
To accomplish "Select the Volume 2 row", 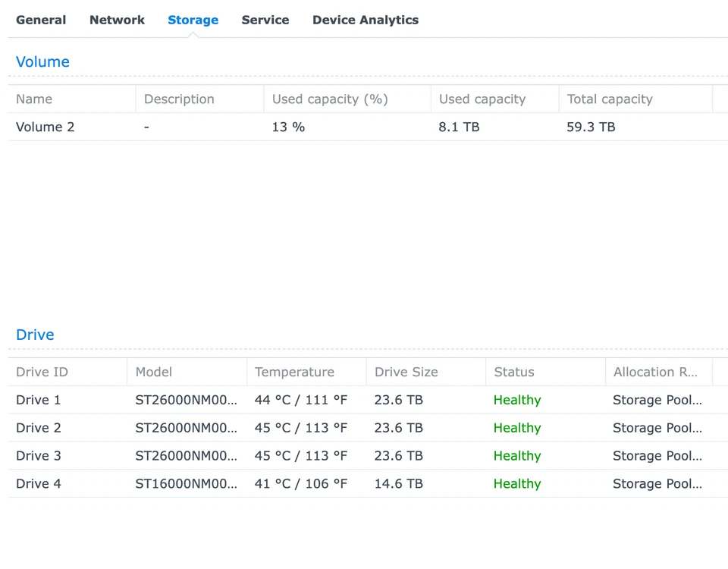I will [45, 127].
